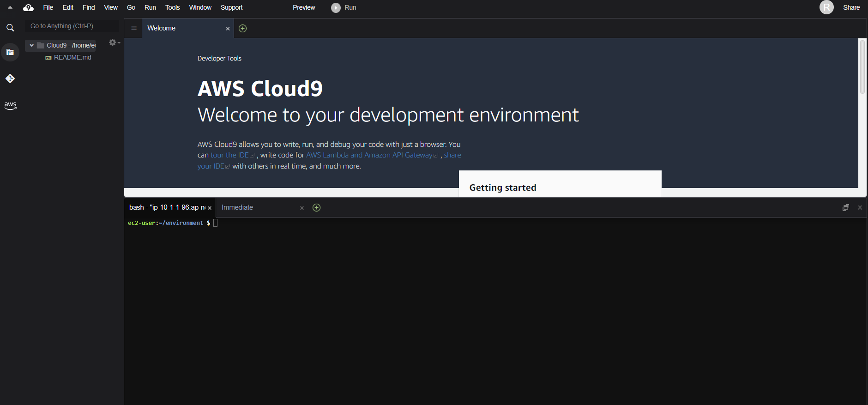This screenshot has height=405, width=868.
Task: Collapse the Cloud9 root folder
Action: [32, 45]
